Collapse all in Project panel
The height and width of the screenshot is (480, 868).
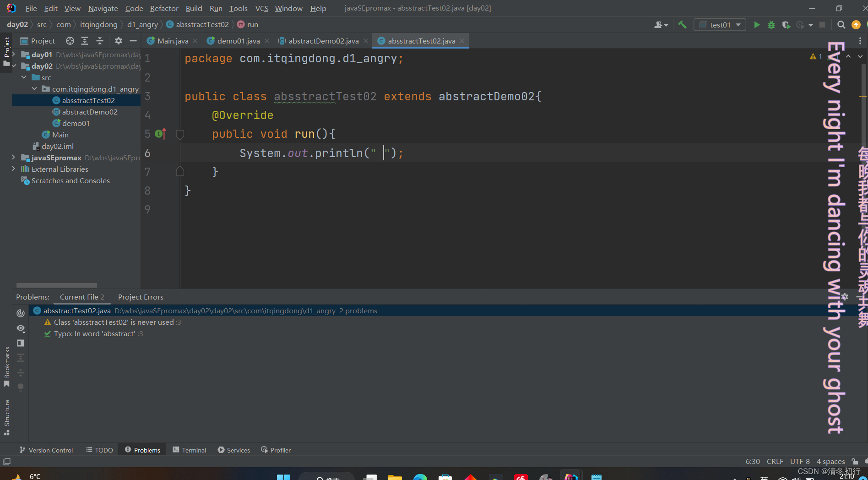(x=100, y=41)
